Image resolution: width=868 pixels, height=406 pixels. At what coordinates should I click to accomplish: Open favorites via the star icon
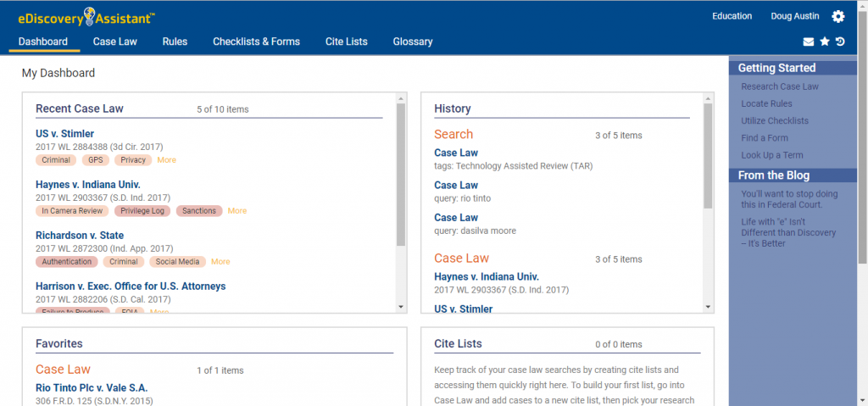tap(825, 42)
